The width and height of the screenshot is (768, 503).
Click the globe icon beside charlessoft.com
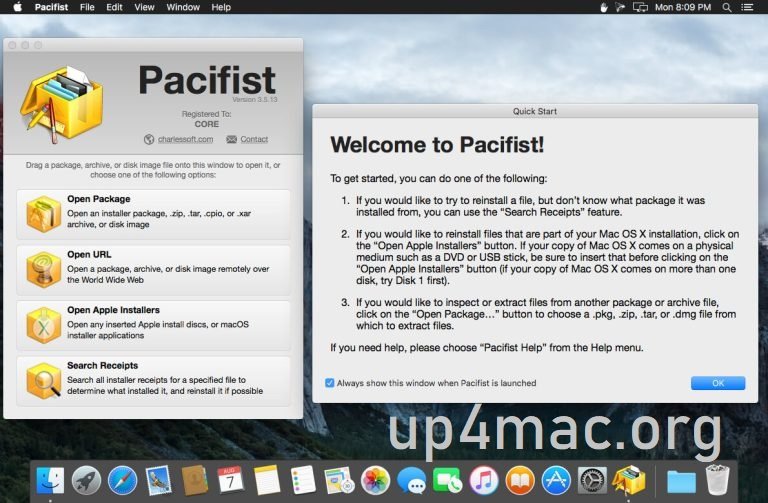(x=149, y=140)
